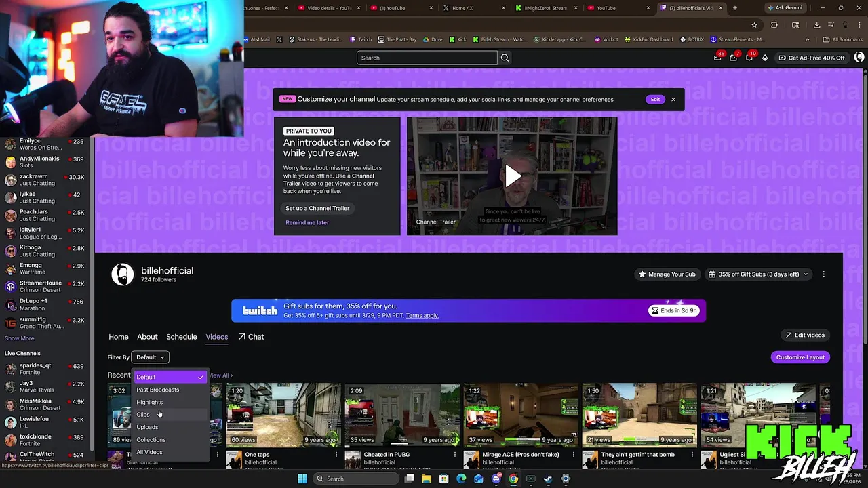Screen dimensions: 868x488
Task: Switch to Home / X browser tab
Action: pyautogui.click(x=475, y=8)
